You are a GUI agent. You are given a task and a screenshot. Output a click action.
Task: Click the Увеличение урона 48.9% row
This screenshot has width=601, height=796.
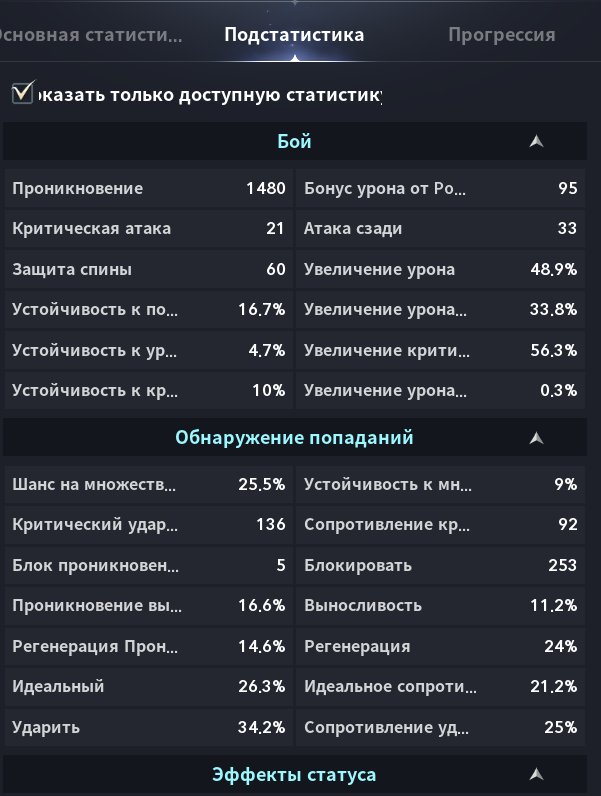click(x=441, y=269)
